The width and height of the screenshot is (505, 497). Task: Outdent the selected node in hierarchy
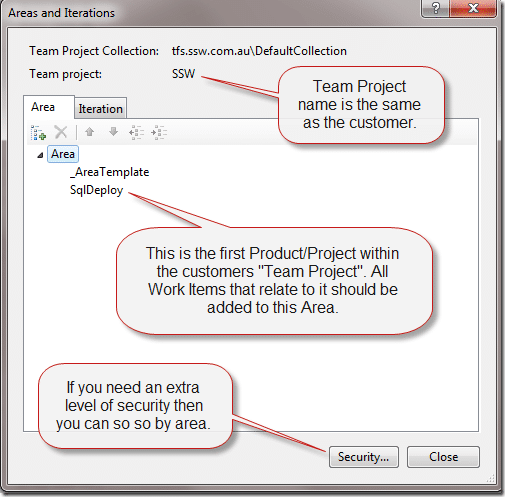[136, 132]
